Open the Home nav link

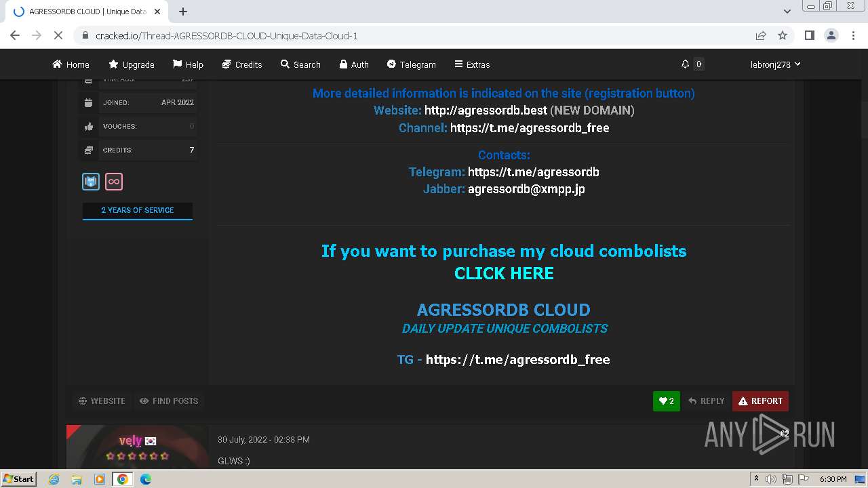[x=71, y=64]
